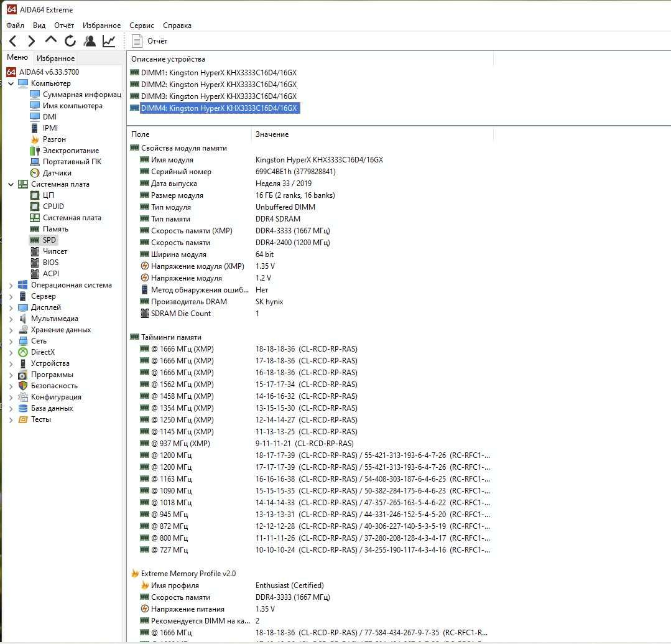
Task: Open the Избранное menu in menu bar
Action: point(101,26)
